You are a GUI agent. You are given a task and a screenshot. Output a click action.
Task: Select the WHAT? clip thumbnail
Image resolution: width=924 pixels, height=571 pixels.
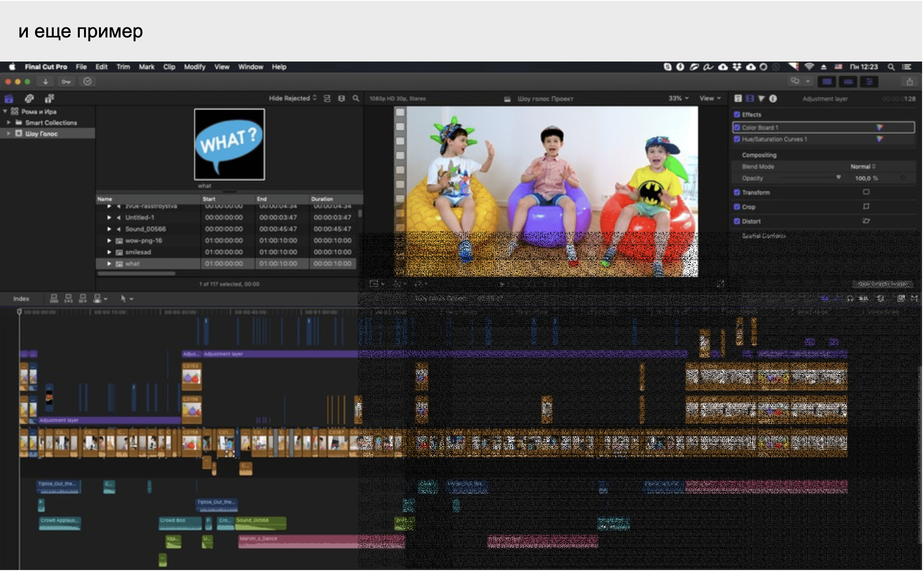229,144
